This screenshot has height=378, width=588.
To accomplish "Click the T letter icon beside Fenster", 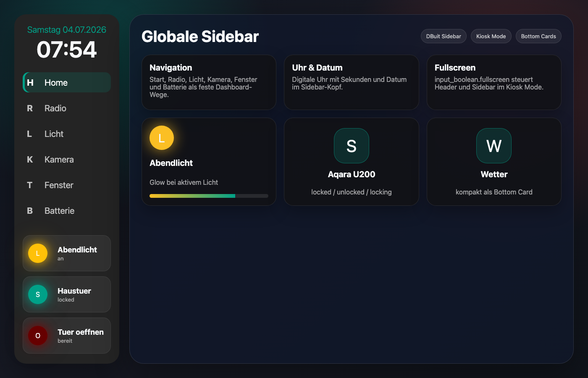I will [30, 185].
